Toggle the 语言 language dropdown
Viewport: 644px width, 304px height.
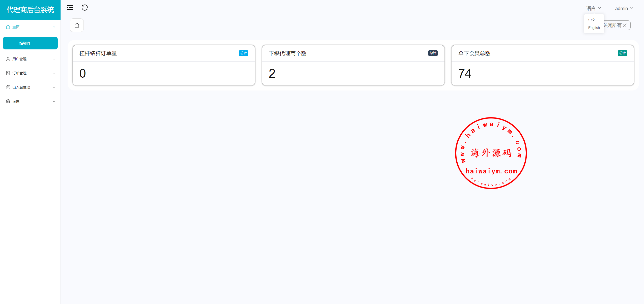click(593, 8)
